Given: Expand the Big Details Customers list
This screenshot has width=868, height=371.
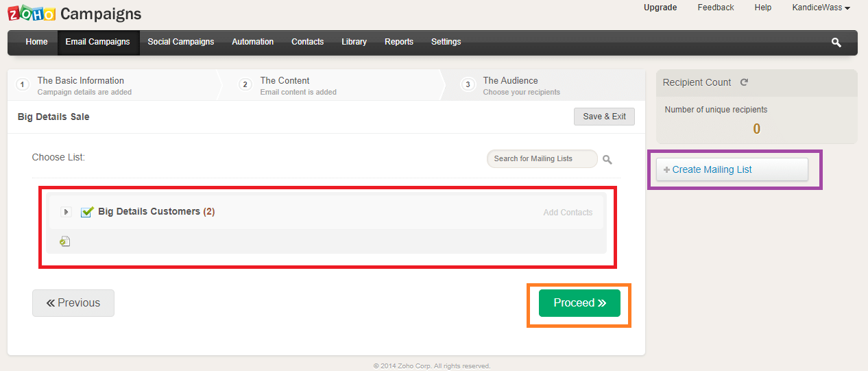Looking at the screenshot, I should (67, 212).
